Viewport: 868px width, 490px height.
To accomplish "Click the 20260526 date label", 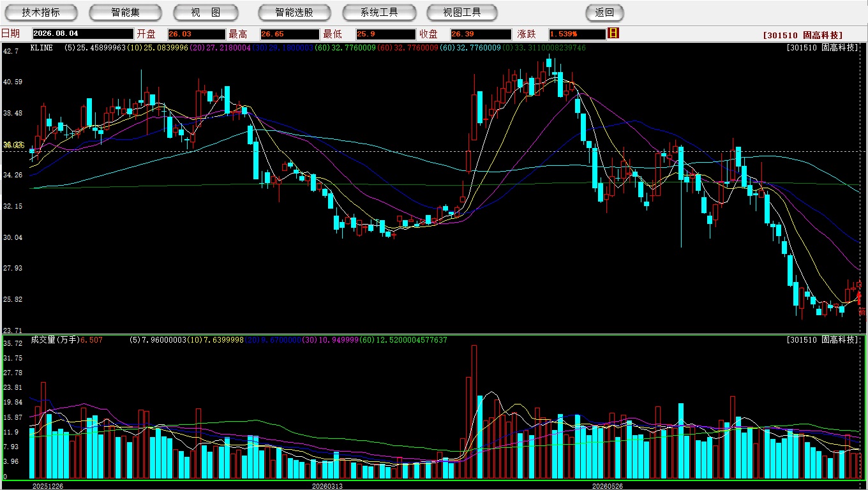I will [607, 486].
